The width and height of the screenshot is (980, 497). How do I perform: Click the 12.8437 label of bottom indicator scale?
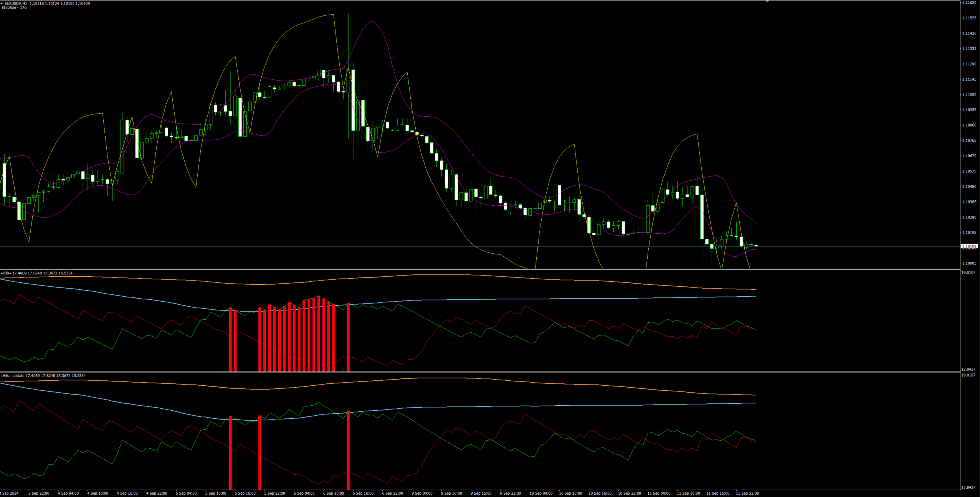tap(968, 487)
